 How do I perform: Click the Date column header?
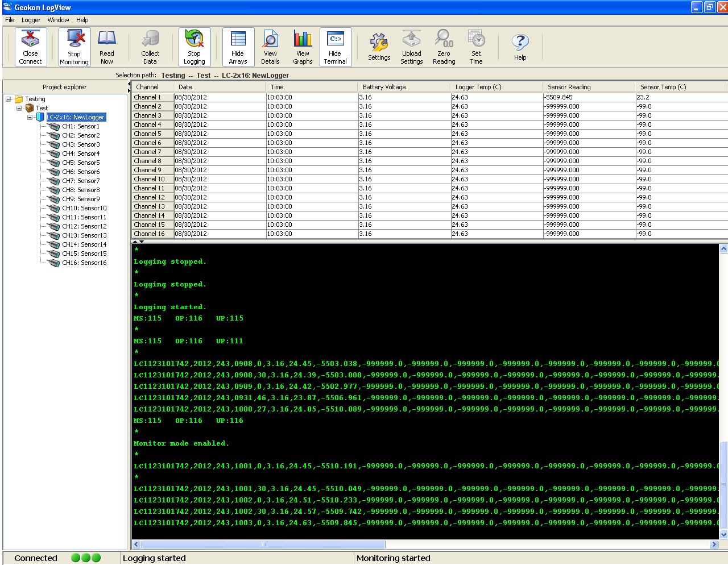[220, 87]
